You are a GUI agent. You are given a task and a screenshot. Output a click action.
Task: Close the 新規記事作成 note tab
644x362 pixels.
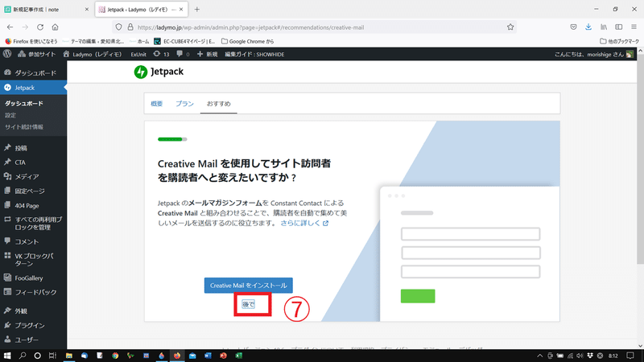click(x=87, y=10)
